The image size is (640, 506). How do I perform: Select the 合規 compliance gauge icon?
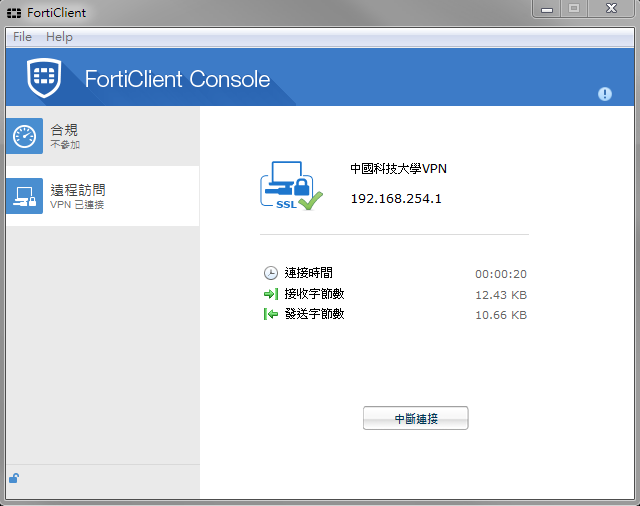coord(24,136)
